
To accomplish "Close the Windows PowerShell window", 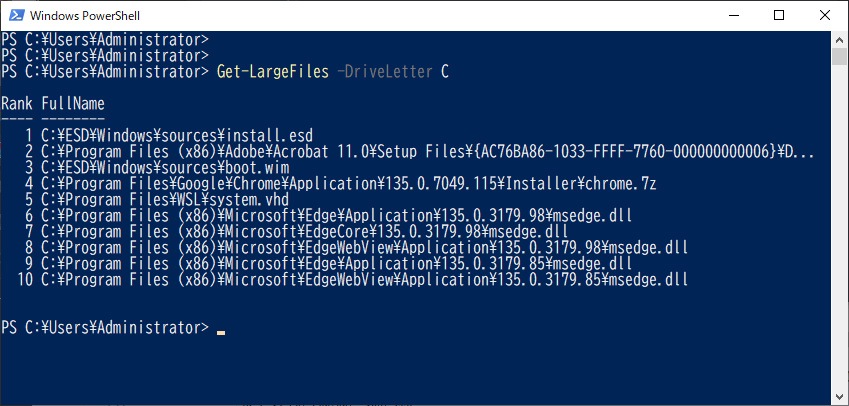I will click(825, 15).
